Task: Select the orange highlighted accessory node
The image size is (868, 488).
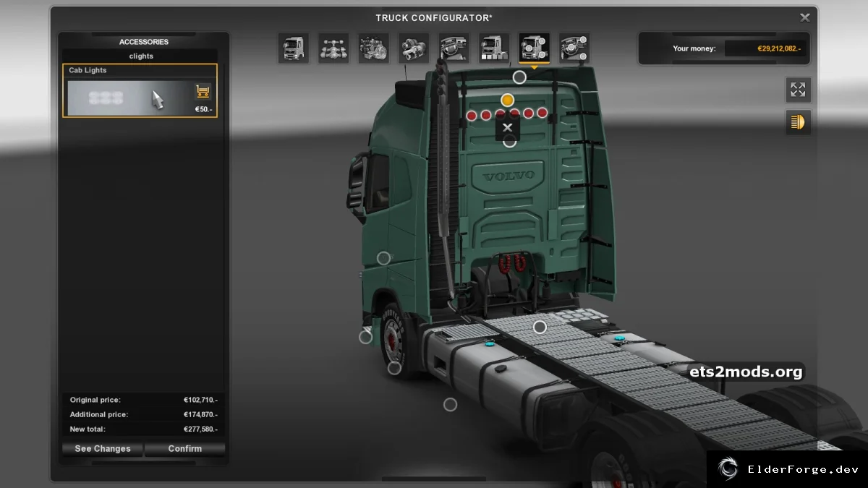Action: coord(508,100)
